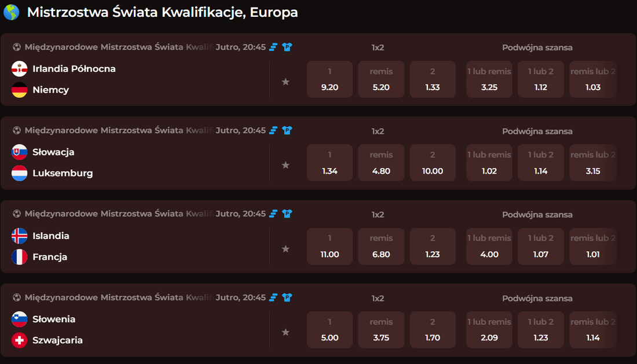
Task: Click the globe icon beside the page title
Action: [x=11, y=12]
